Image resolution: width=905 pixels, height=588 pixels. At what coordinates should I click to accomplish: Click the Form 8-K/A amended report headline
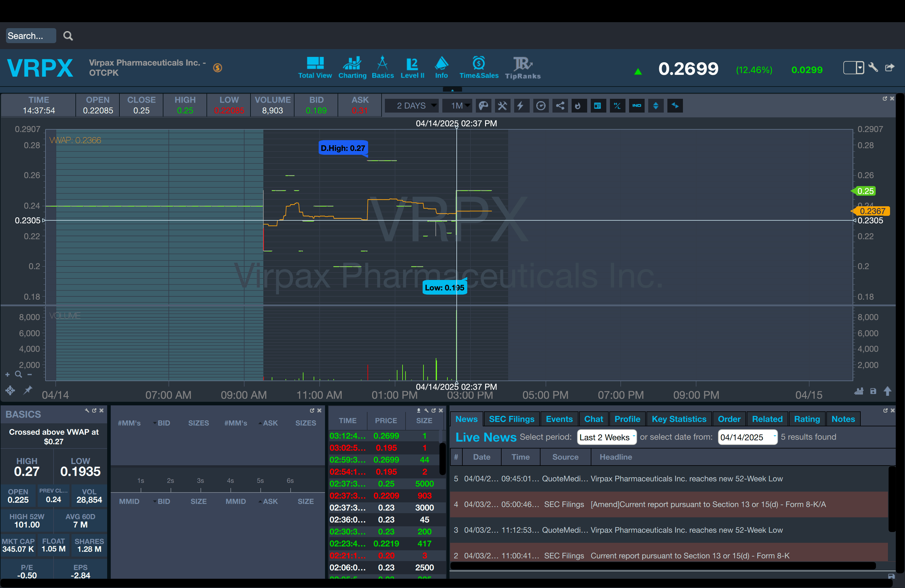pos(708,504)
